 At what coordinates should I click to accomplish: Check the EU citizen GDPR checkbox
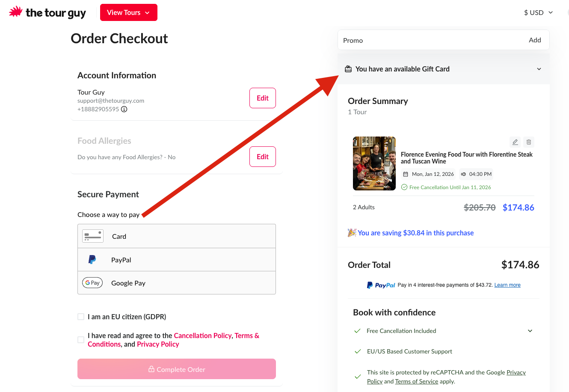81,317
